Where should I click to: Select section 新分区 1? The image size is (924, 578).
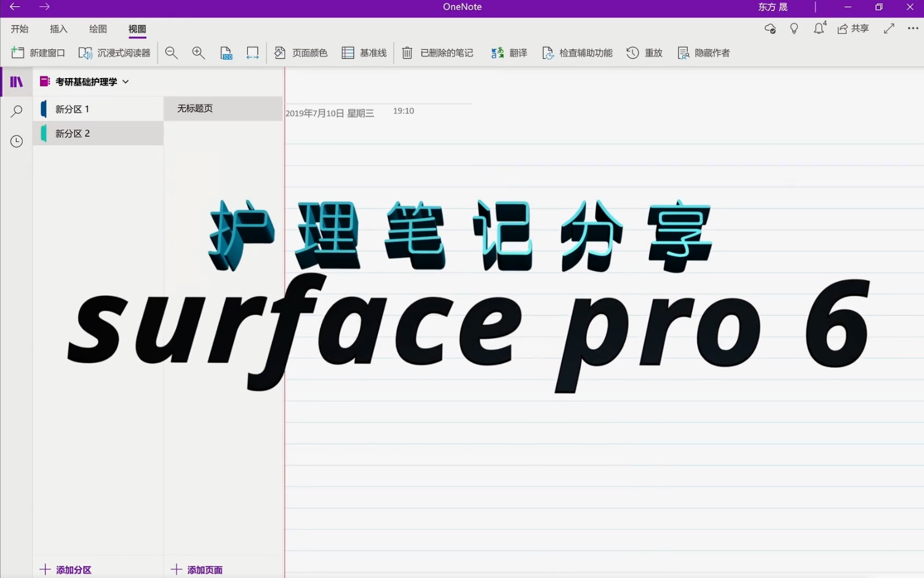pyautogui.click(x=98, y=109)
